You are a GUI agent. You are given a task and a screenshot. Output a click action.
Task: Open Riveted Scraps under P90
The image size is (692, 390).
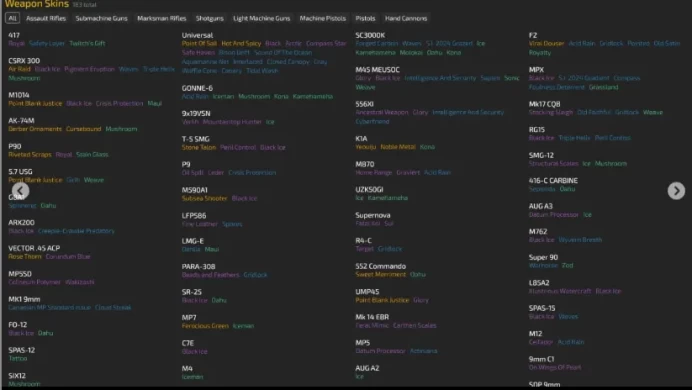coord(30,154)
